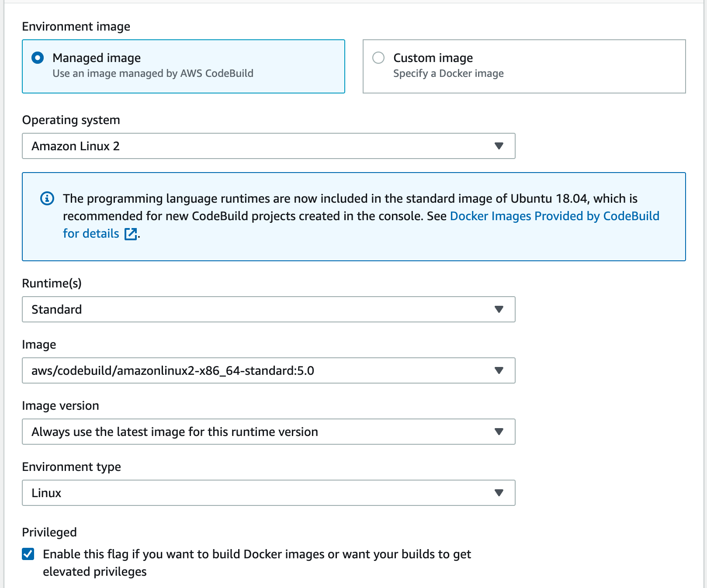Disable the Privileged elevated privileges checkbox
Screen dimensions: 707x588
(x=28, y=554)
